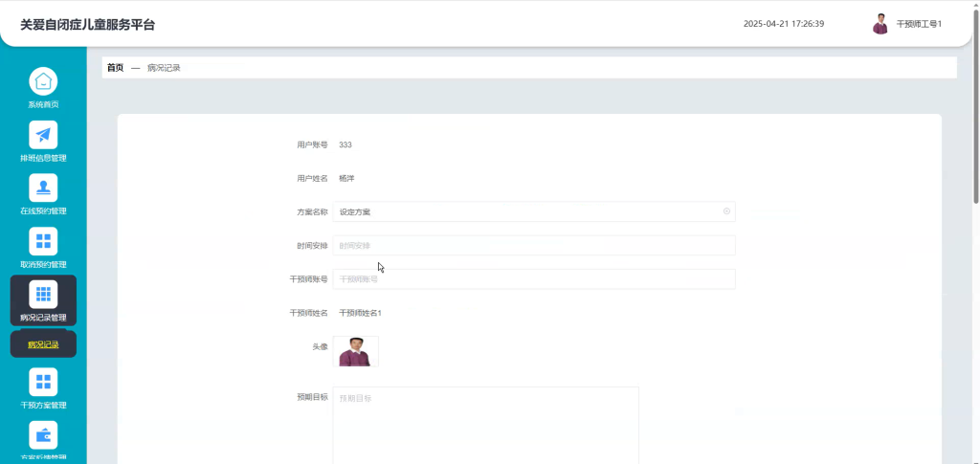Click the wallet icon at sidebar bottom
The height and width of the screenshot is (464, 980).
tap(43, 435)
